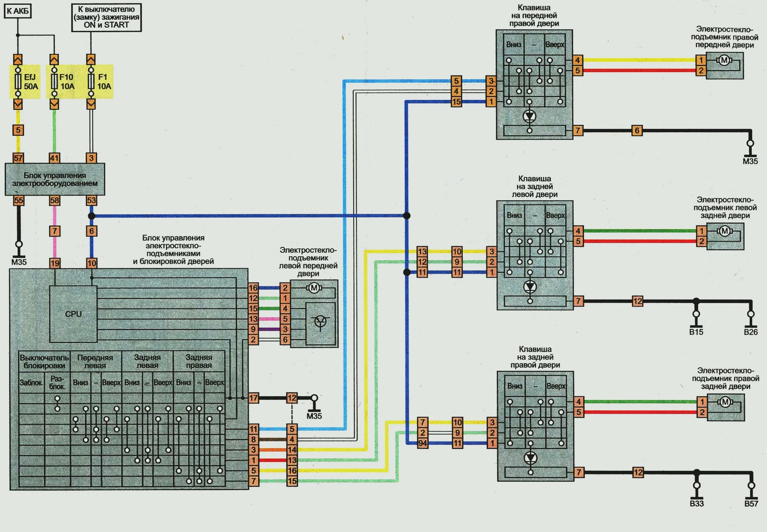Click the left front door window motor symbol

(314, 288)
